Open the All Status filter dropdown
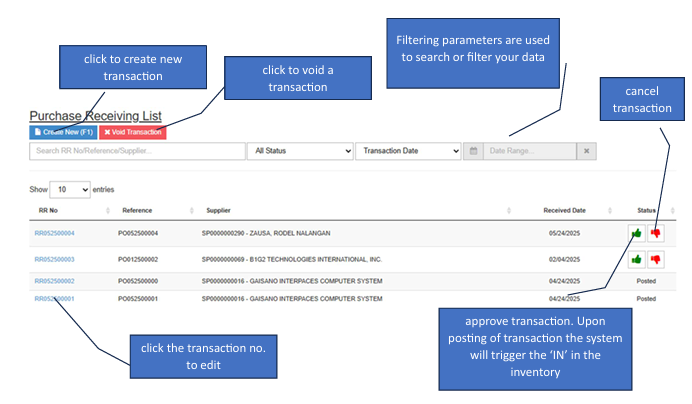The image size is (692, 404). tap(300, 151)
